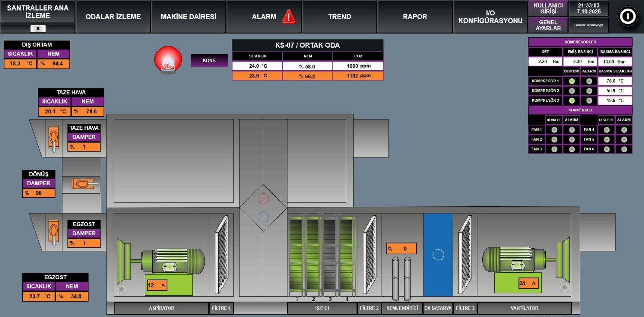Image resolution: width=644 pixels, height=317 pixels.
Task: Edit the CO2 setpoint 1000 ppm
Action: coord(358,66)
